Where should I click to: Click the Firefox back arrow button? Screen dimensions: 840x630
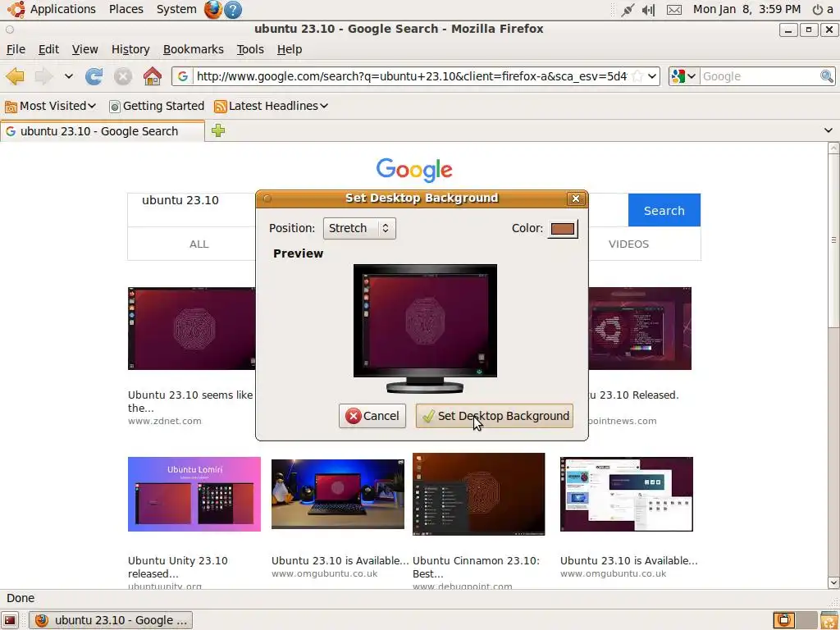(16, 76)
